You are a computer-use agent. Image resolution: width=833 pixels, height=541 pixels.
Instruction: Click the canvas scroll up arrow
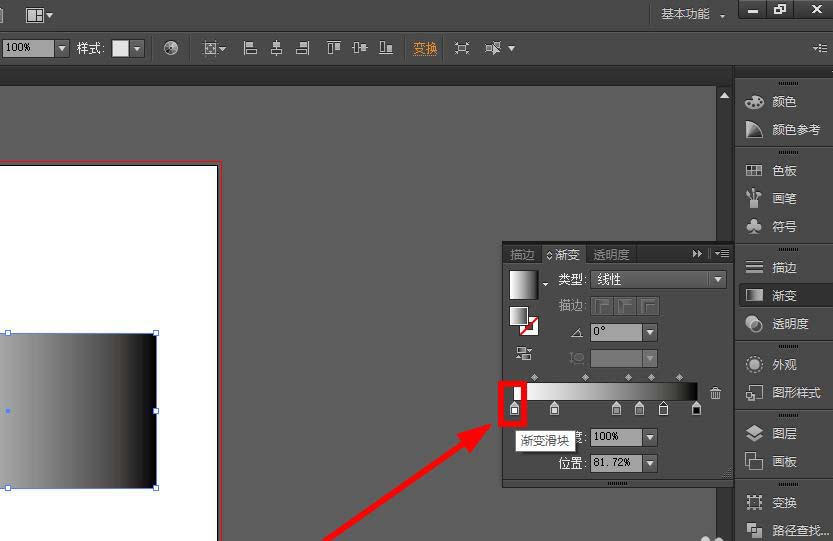point(725,96)
